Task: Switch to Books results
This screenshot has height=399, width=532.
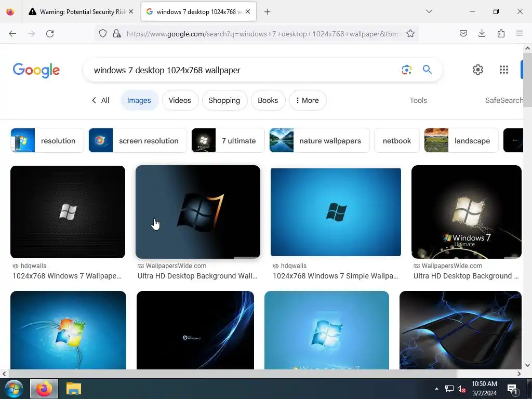Action: point(268,100)
